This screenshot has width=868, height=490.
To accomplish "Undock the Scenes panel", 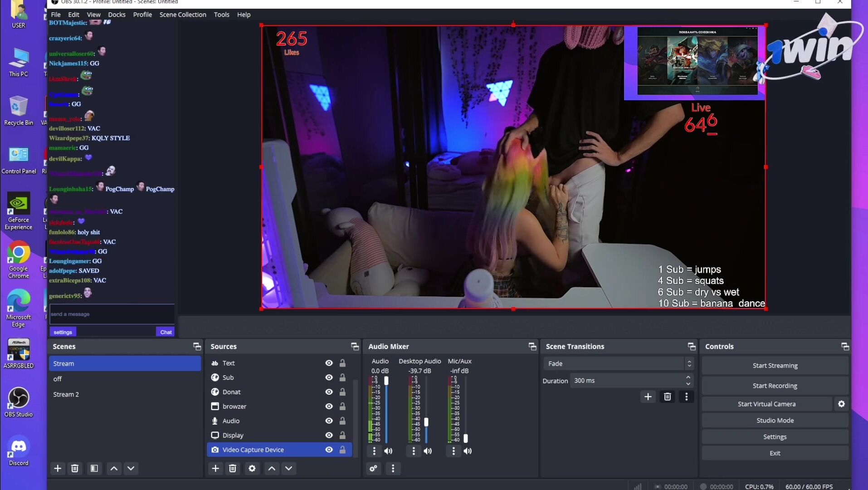I will click(197, 346).
